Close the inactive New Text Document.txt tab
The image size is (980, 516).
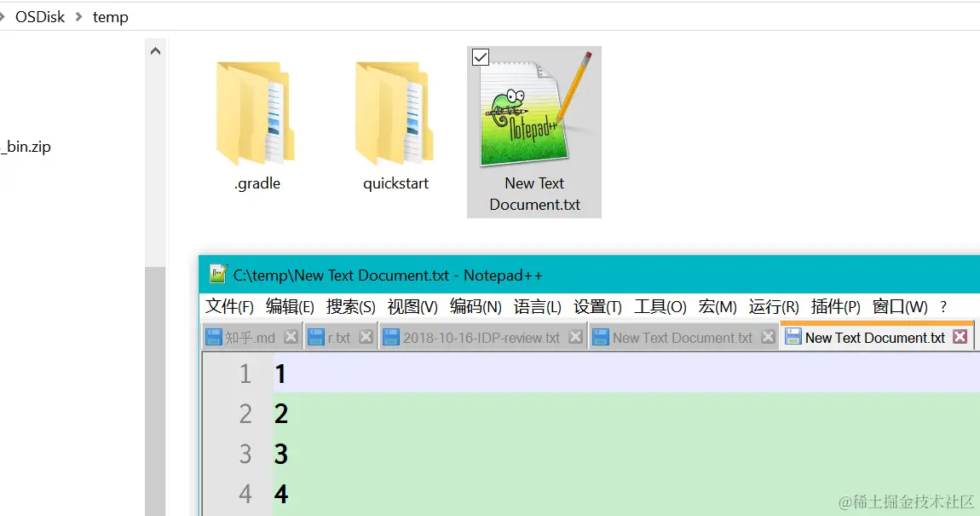(x=768, y=337)
